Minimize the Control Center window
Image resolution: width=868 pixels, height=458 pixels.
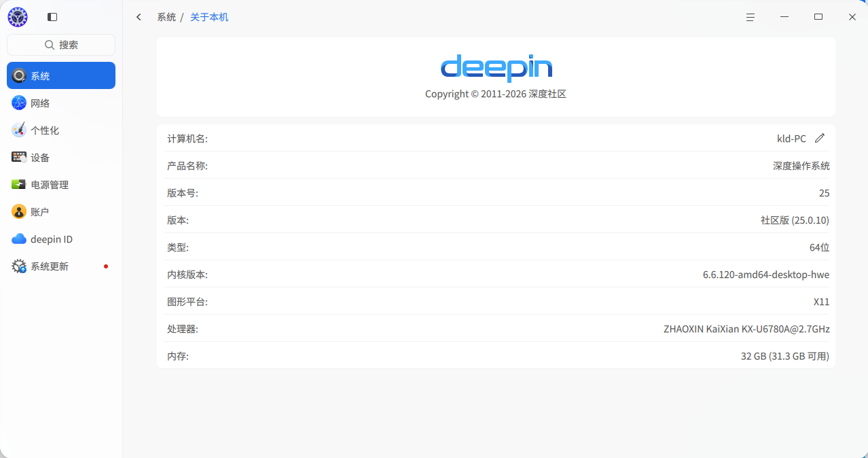pyautogui.click(x=784, y=17)
